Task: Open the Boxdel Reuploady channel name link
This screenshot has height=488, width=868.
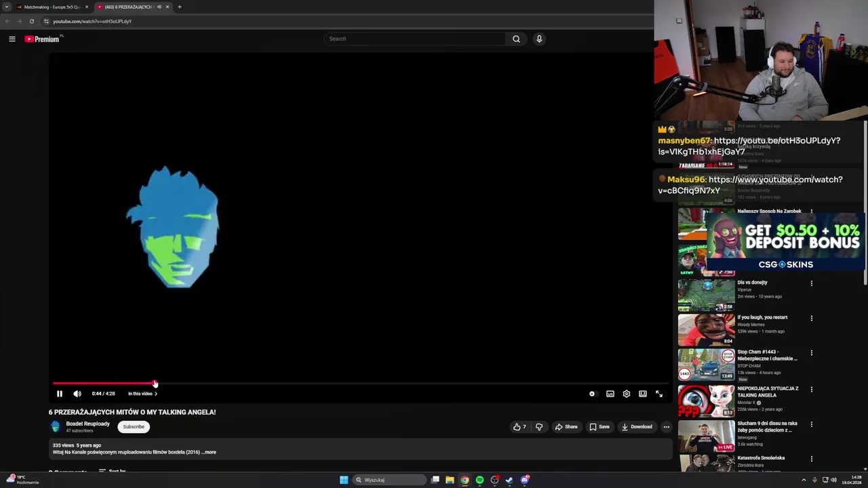Action: (x=87, y=424)
